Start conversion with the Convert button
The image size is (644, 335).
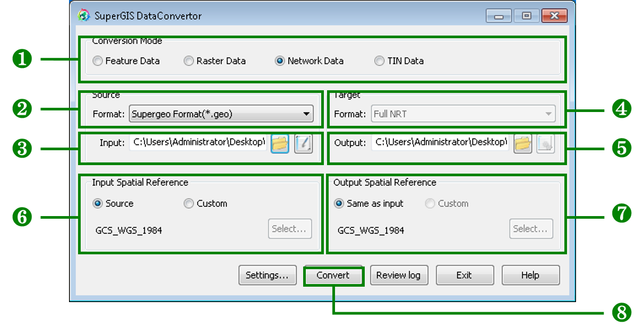[x=333, y=275]
